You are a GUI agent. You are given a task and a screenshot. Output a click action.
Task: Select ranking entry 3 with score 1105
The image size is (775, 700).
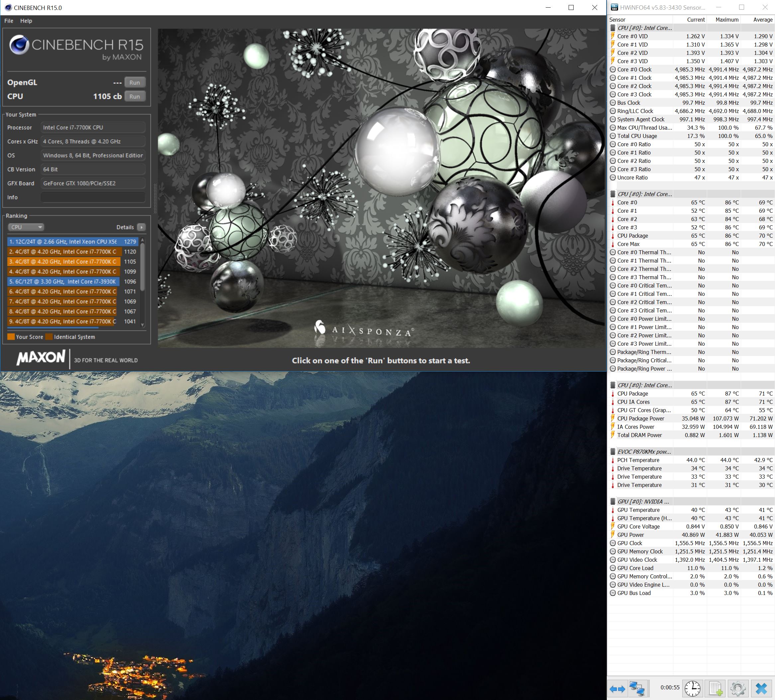(73, 261)
